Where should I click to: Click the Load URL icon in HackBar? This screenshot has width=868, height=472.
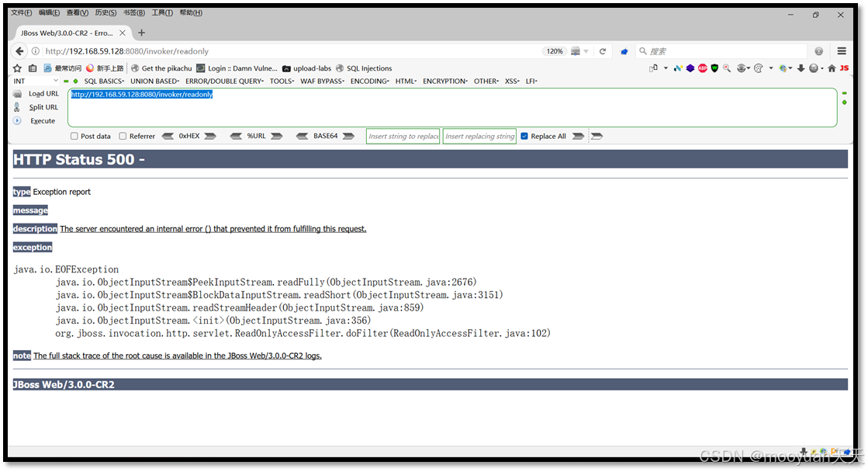coord(18,94)
